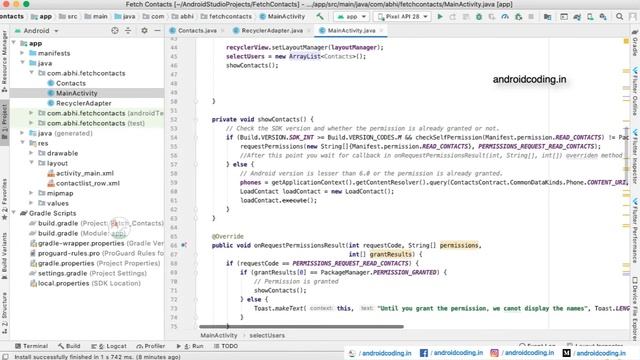Expand the values folder

[31, 203]
